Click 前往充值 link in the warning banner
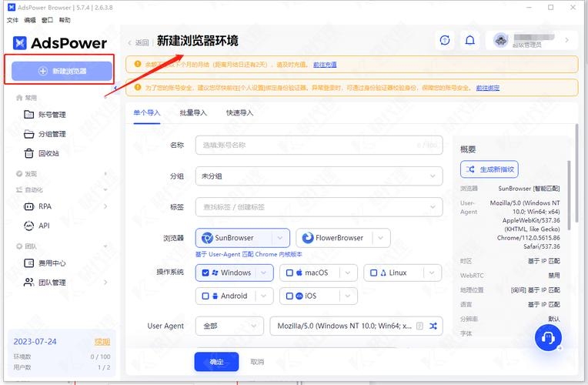This screenshot has width=588, height=385. click(325, 65)
